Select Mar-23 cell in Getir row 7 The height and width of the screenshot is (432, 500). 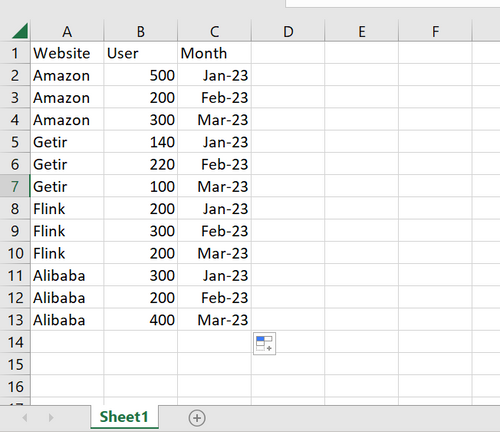point(214,186)
